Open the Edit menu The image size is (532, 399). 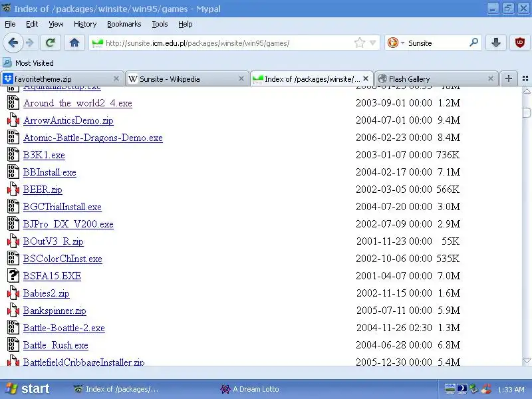(x=32, y=24)
